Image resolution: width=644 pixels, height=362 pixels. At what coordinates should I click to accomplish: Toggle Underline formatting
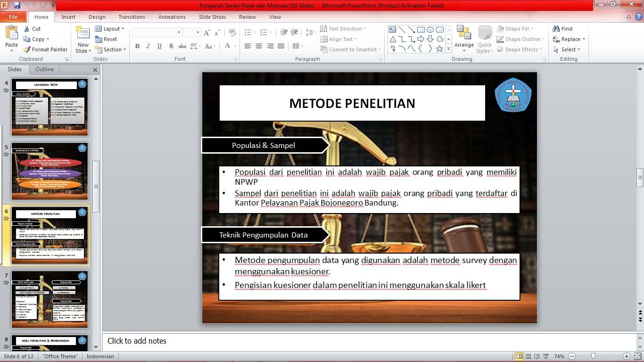[x=160, y=46]
